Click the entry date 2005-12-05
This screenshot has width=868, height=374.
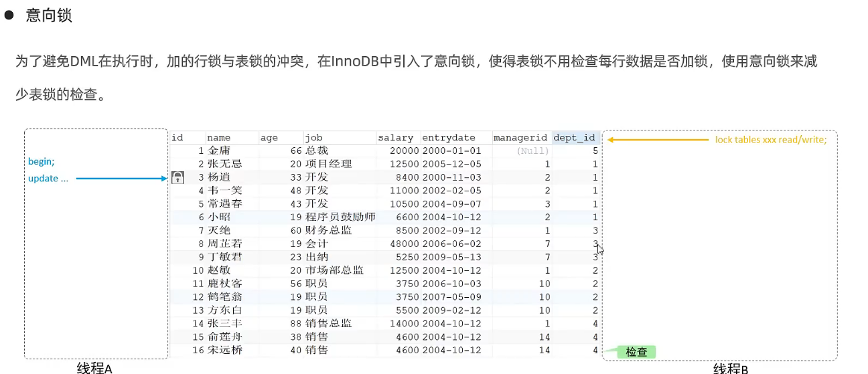[451, 164]
